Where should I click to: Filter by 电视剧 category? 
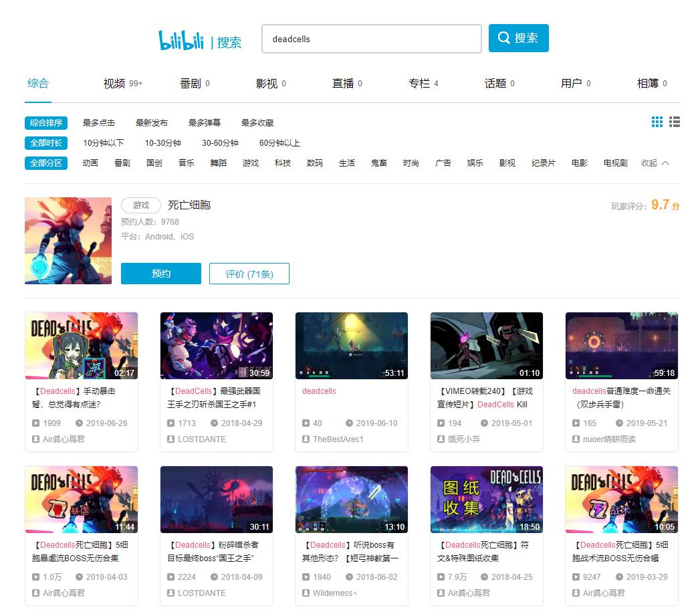(616, 163)
